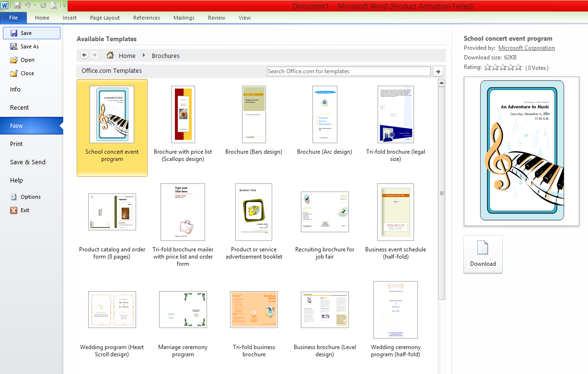Open the Microsoft Corporation link

[526, 47]
